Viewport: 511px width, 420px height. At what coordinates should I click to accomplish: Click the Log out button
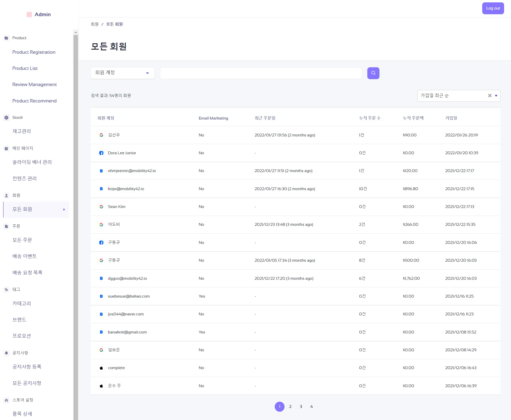click(493, 8)
